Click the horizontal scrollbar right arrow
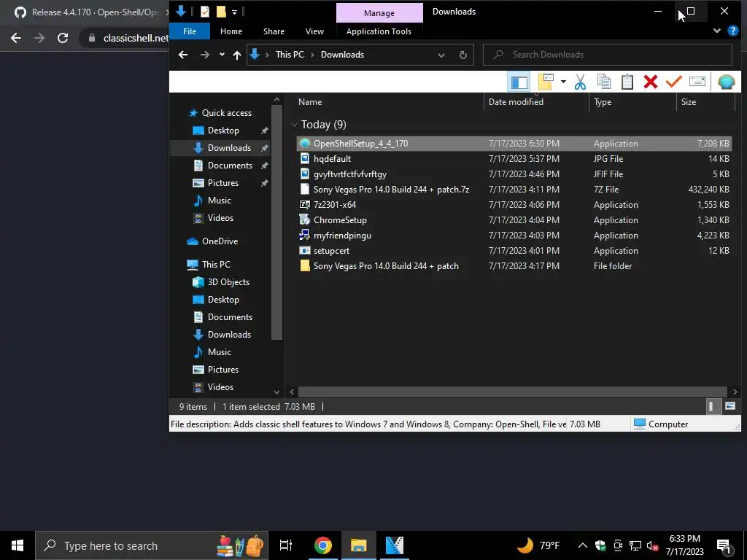Image resolution: width=747 pixels, height=560 pixels. pyautogui.click(x=735, y=392)
